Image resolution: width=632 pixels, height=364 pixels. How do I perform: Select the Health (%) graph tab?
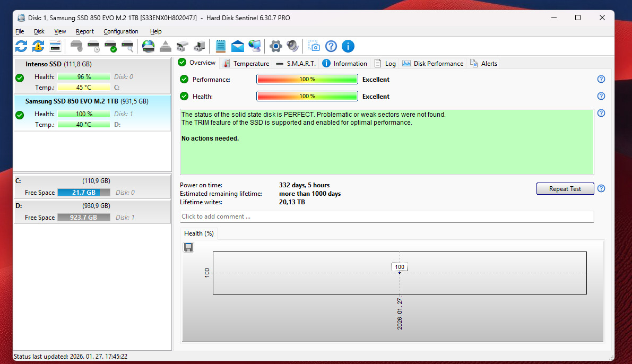(198, 233)
